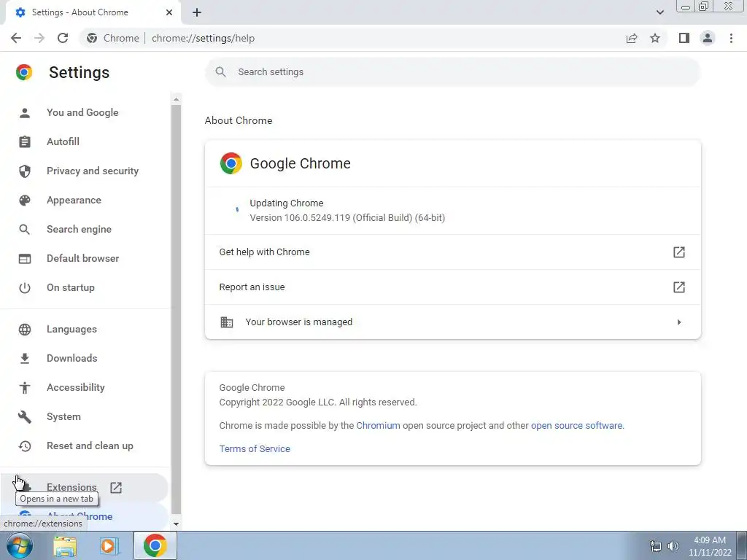
Task: Open Default browser settings
Action: pos(83,258)
